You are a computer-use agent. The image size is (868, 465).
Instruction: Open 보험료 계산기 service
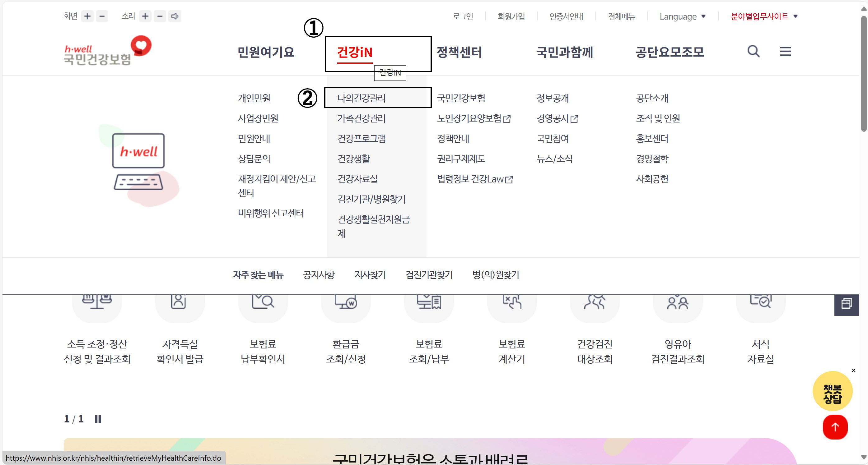pos(512,330)
